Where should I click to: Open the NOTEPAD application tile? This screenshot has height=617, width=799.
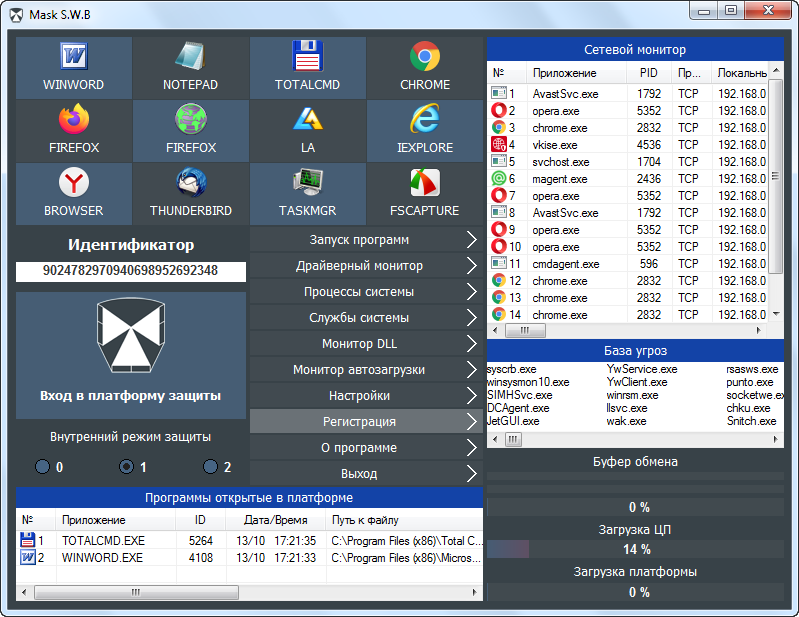click(190, 67)
